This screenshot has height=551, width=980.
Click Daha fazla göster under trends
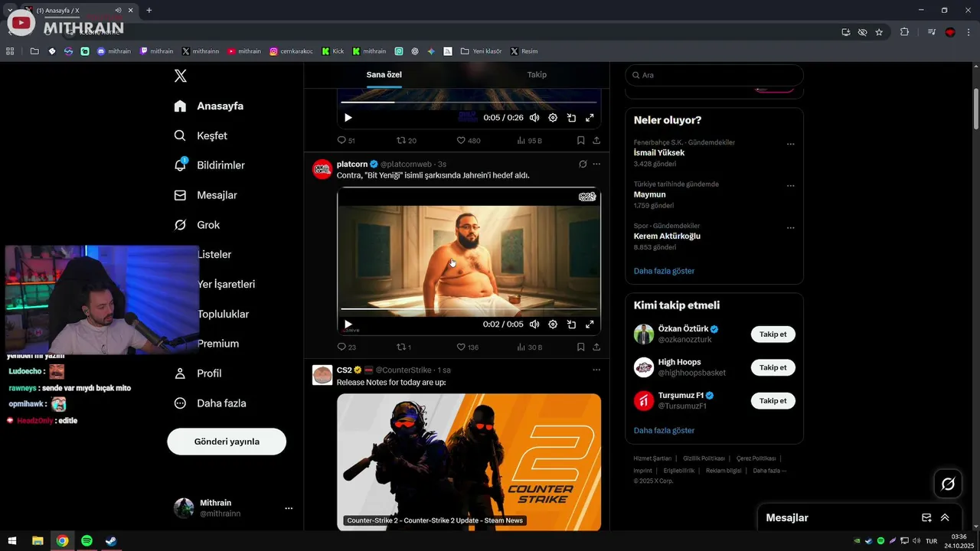coord(664,271)
